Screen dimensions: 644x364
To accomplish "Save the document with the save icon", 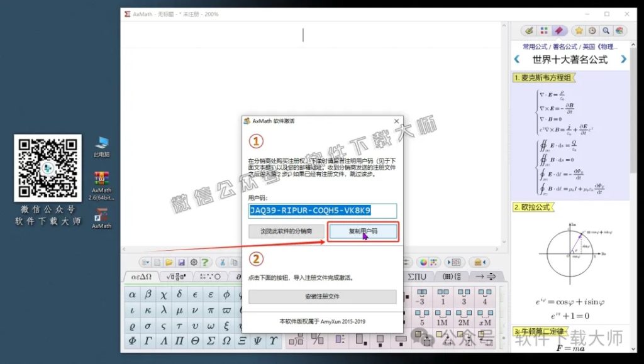I will pos(181,262).
